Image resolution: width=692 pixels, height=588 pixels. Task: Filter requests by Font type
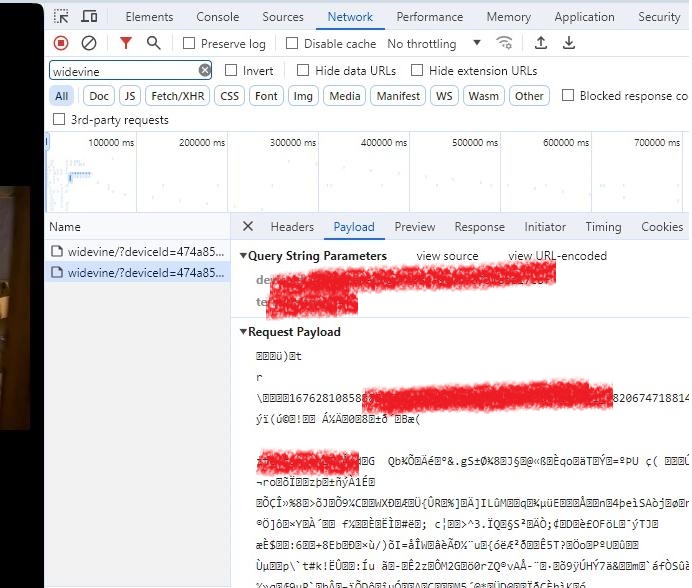click(266, 96)
